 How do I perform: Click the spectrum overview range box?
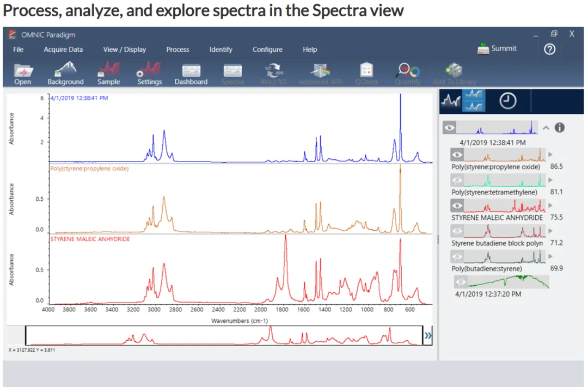[224, 336]
